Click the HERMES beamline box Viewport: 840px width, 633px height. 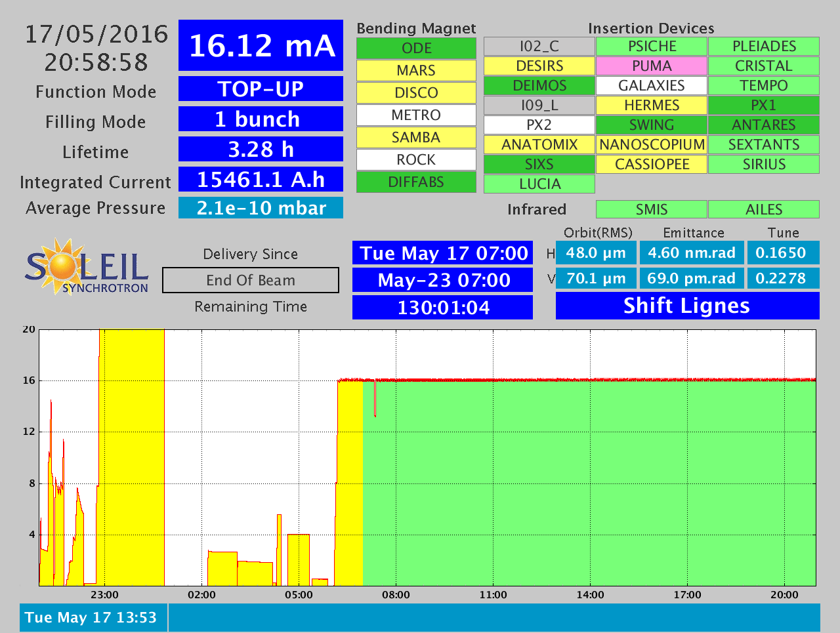(652, 106)
